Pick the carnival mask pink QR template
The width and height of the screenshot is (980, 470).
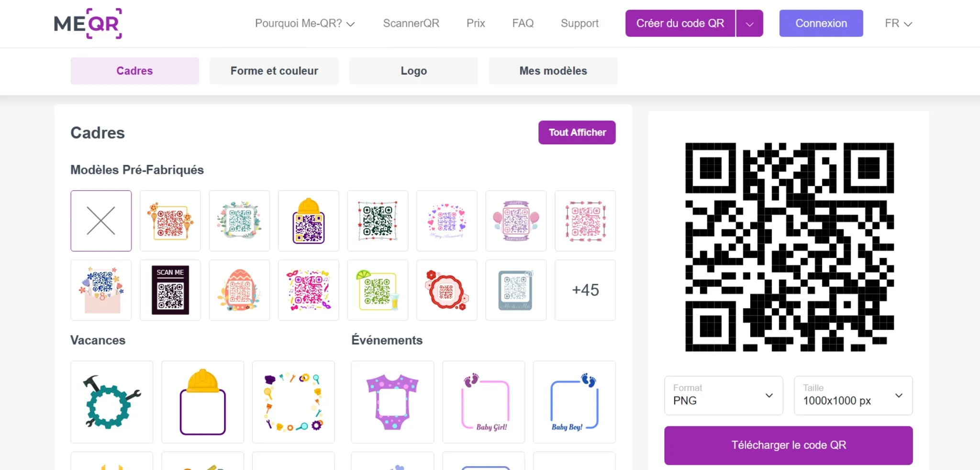tap(309, 290)
